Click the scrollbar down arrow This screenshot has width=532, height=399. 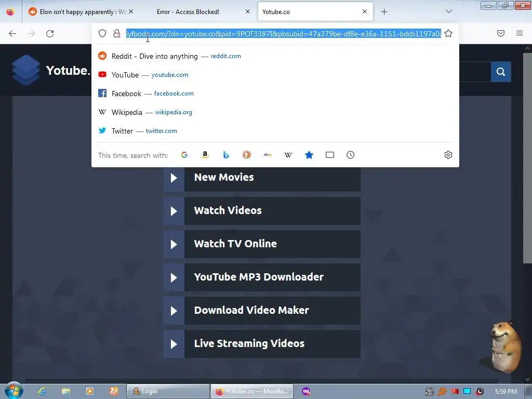[527, 379]
